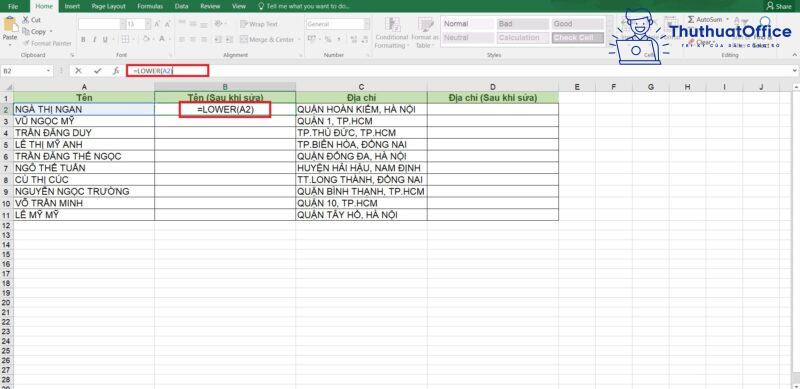800x389 pixels.
Task: Switch to the View tab
Action: (x=239, y=6)
